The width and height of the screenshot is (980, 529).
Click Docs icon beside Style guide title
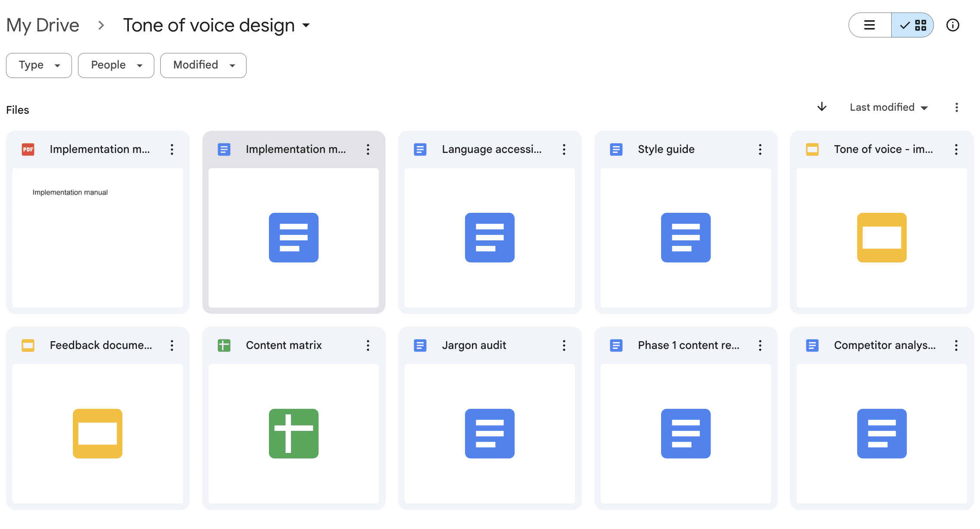click(616, 149)
